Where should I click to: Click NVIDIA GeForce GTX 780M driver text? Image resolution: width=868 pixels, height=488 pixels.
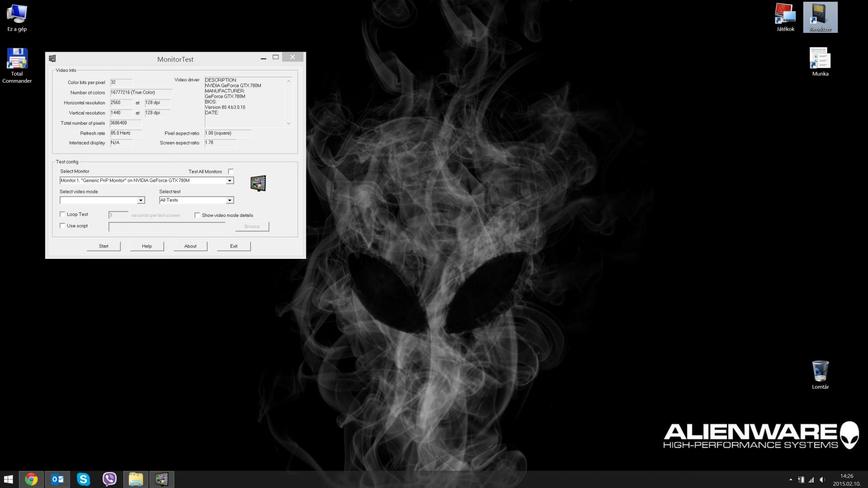click(233, 85)
